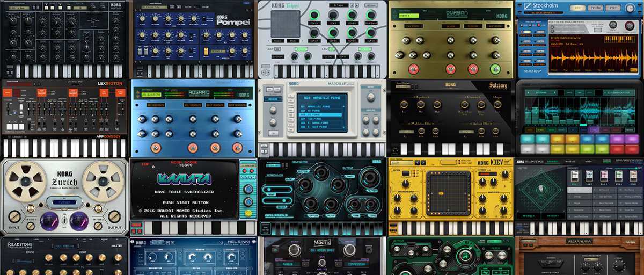Select the Decay parameter tab in Stockholm
This screenshot has width=644, height=275.
588,70
